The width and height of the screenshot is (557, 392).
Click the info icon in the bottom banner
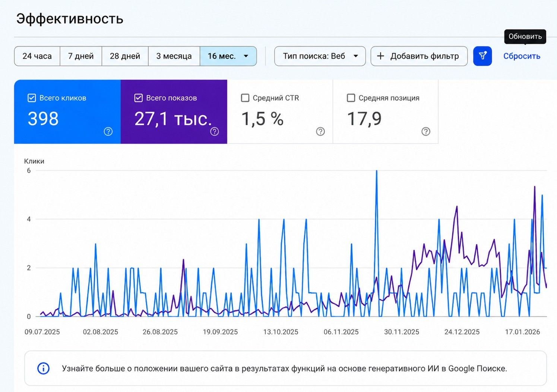coord(43,369)
